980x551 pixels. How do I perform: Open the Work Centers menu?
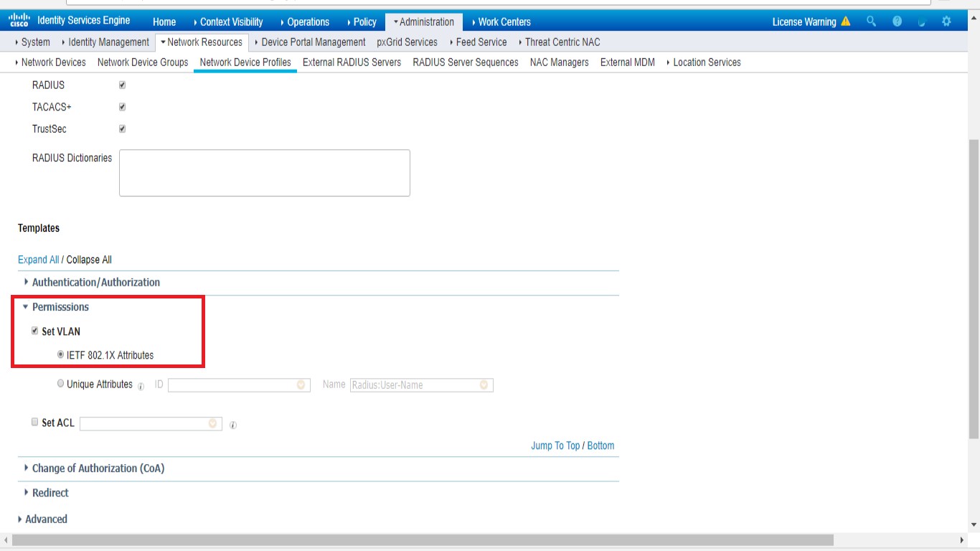coord(501,22)
